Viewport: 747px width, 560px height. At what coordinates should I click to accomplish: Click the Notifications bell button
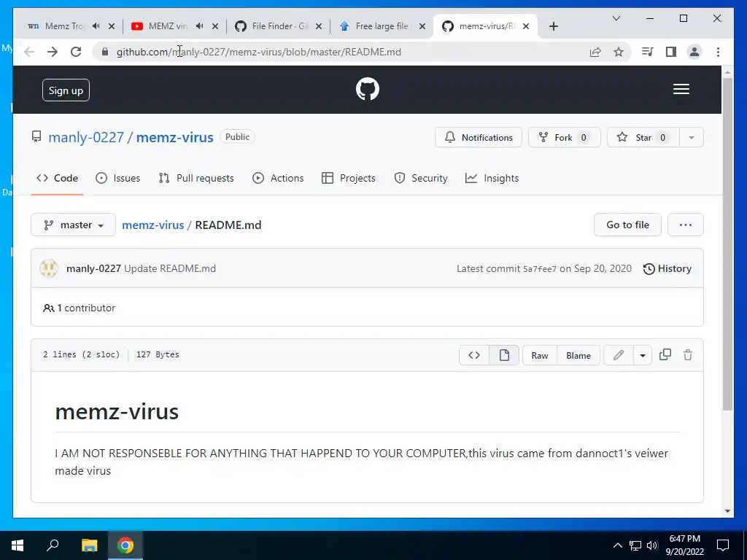pos(479,137)
